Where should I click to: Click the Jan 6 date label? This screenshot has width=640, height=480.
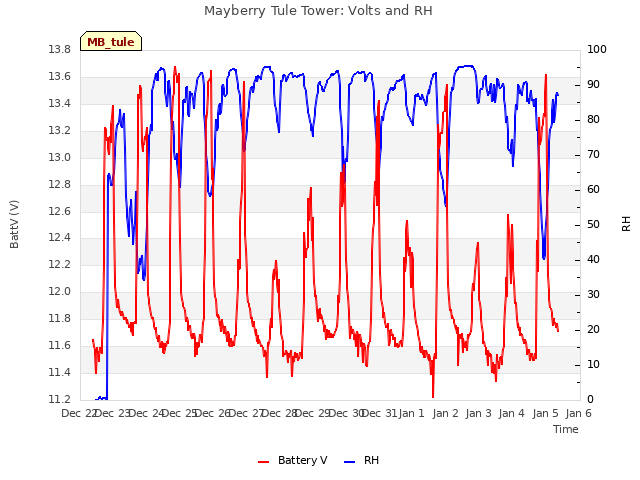click(x=579, y=413)
